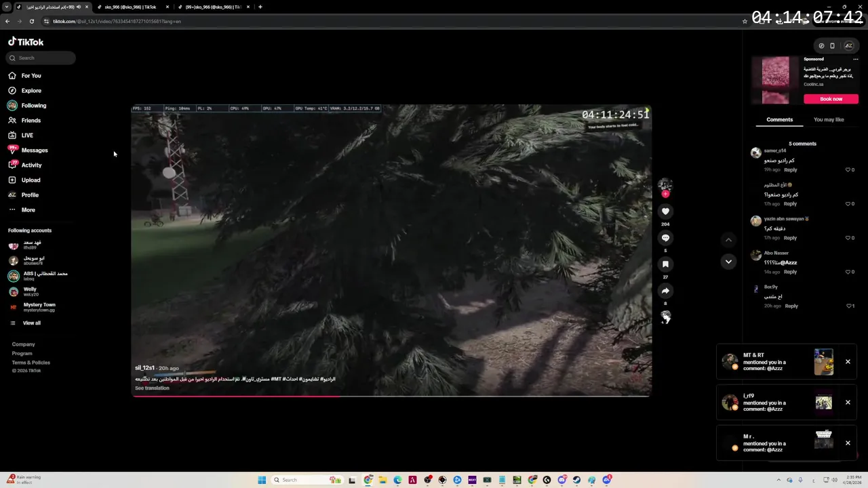Open the Upload page
This screenshot has height=488, width=868.
pos(24,180)
